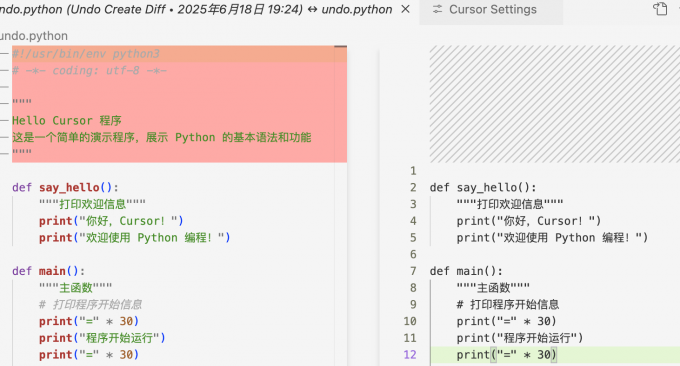This screenshot has height=366, width=680.
Task: Click the undo.python breadcrumb label
Action: coord(34,36)
